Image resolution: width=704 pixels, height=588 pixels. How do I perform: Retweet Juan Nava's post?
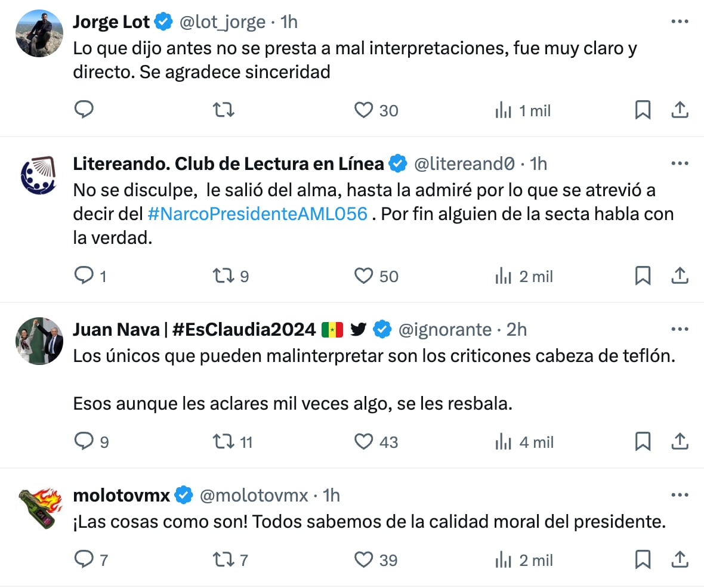224,442
